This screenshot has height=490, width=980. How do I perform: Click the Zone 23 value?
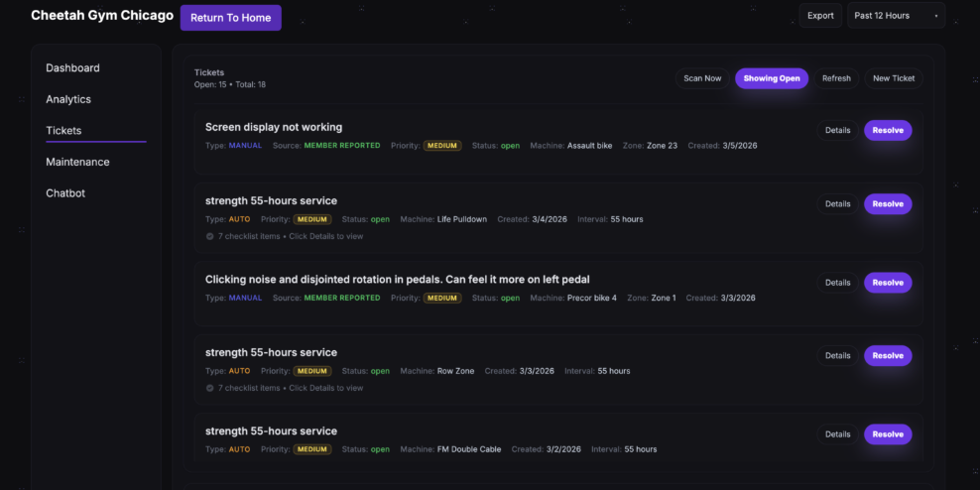coord(664,146)
